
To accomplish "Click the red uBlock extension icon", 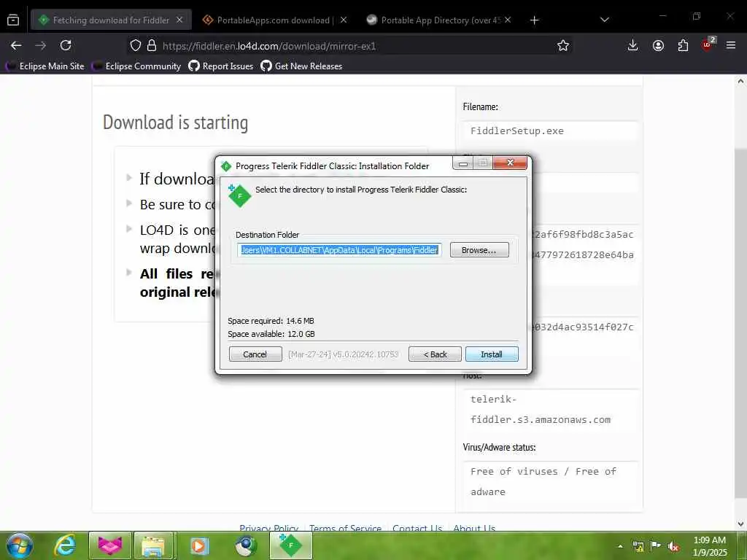I will (x=708, y=44).
